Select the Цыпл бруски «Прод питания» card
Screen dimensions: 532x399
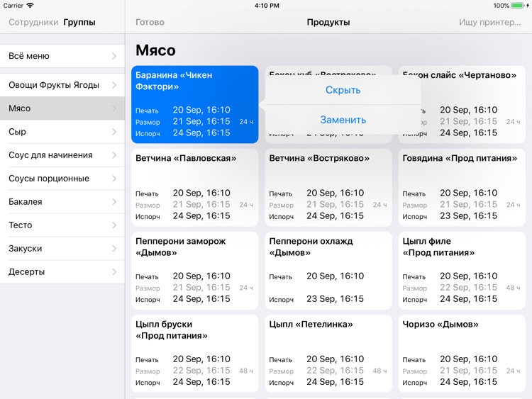pyautogui.click(x=195, y=354)
